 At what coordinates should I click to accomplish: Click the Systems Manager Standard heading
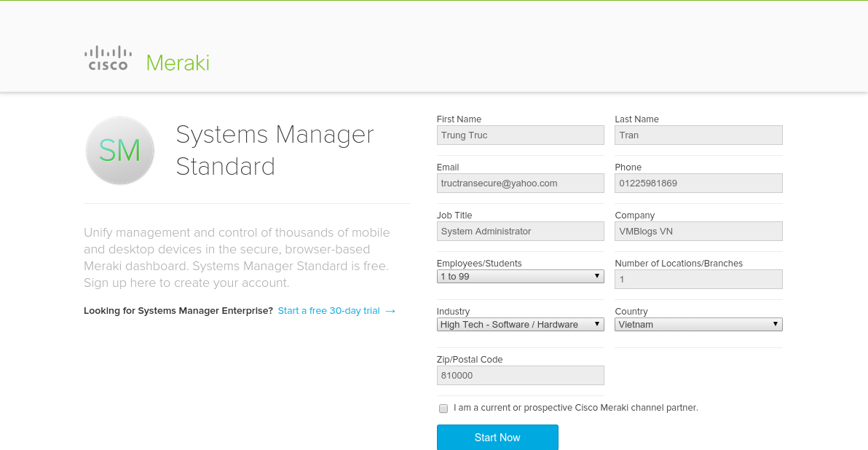click(x=275, y=150)
